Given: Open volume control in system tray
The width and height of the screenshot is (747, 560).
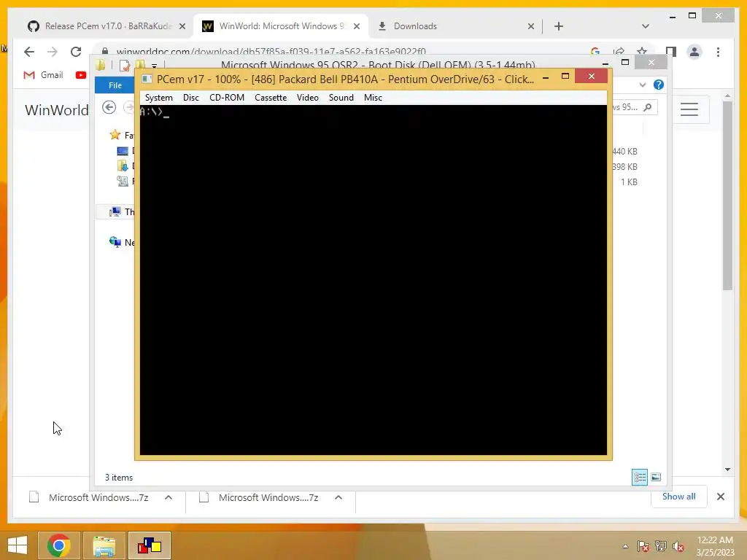Looking at the screenshot, I should (678, 546).
